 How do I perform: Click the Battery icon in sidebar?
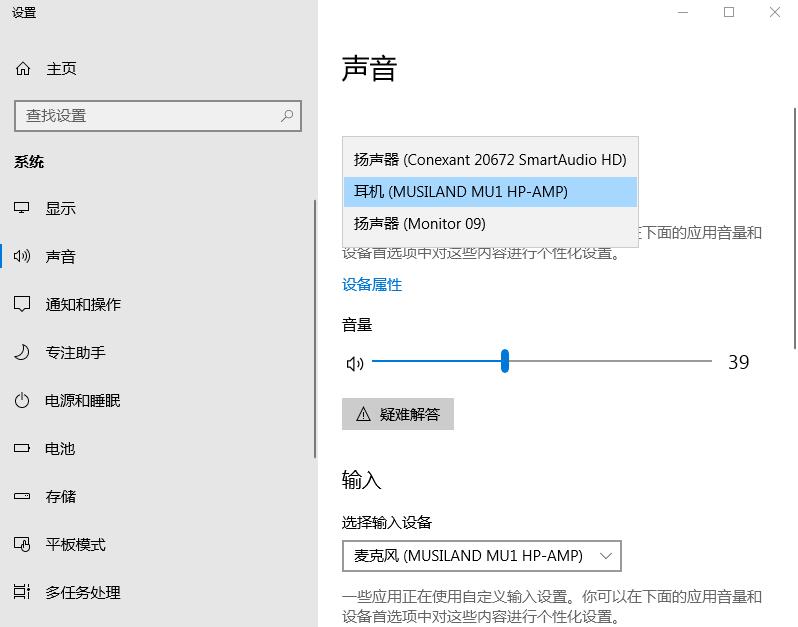coord(22,448)
